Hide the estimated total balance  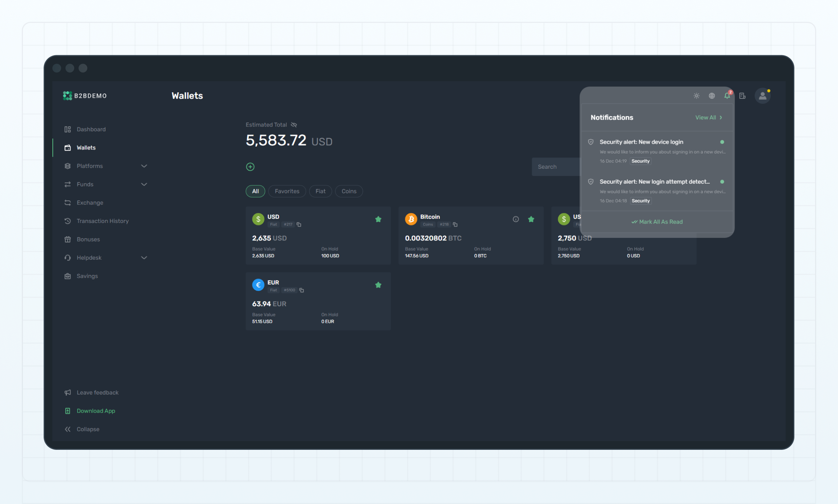coord(294,125)
